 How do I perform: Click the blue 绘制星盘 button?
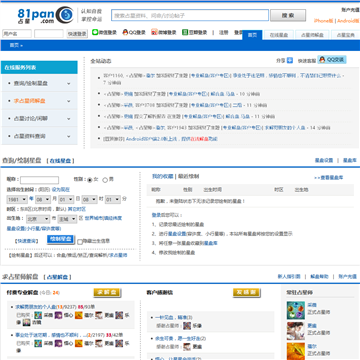60,239
